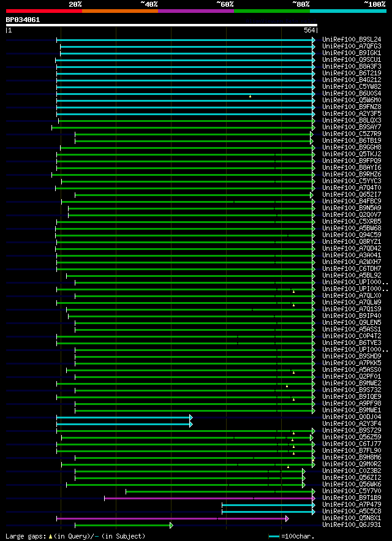Select the UniRef100_Q94C59 label
The width and height of the screenshot is (392, 541).
[352, 235]
